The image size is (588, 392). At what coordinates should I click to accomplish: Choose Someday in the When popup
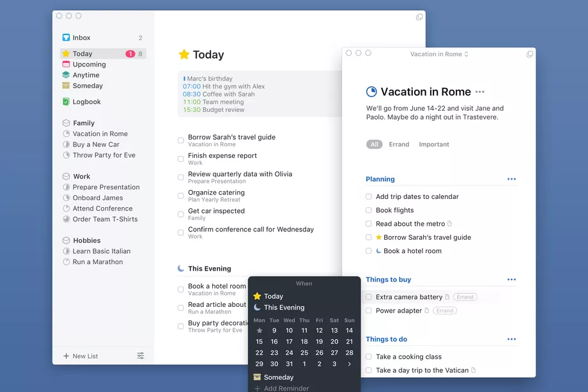click(274, 377)
